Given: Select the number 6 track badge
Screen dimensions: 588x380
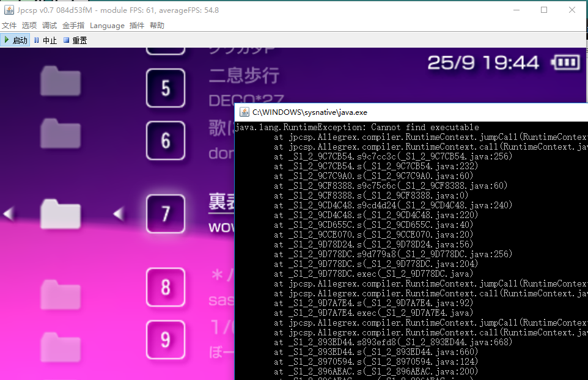Looking at the screenshot, I should point(166,141).
